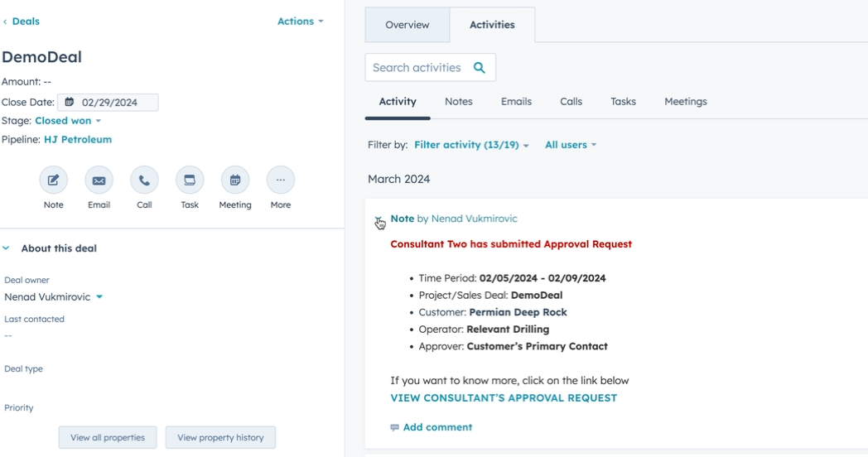Switch to the Overview tab

[x=407, y=25]
